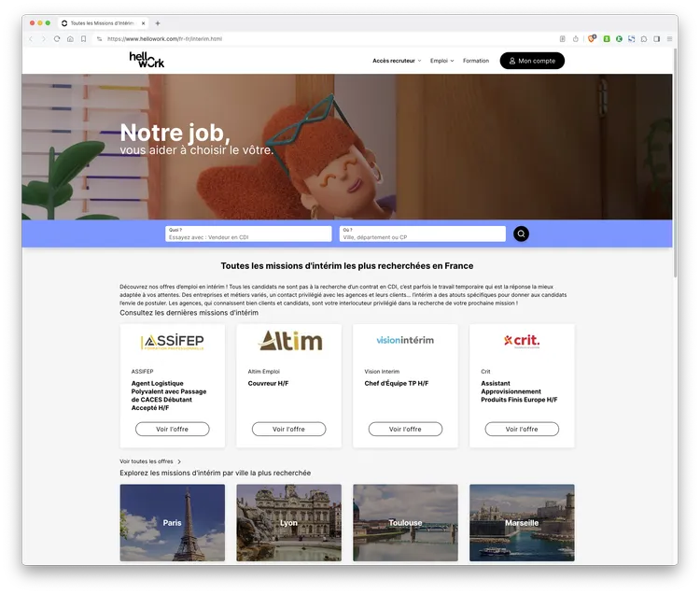Viewport: 700px width, 594px height.
Task: Open reader mode icon
Action: click(x=563, y=39)
